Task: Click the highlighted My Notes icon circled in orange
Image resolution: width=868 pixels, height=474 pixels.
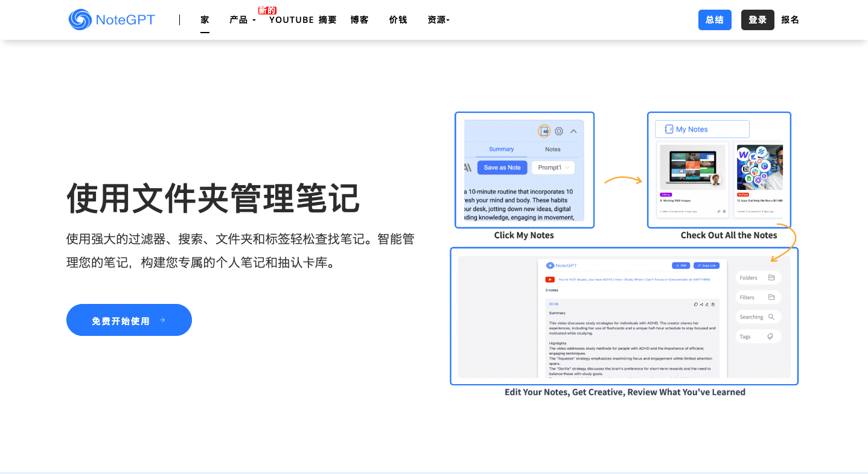Action: point(544,131)
